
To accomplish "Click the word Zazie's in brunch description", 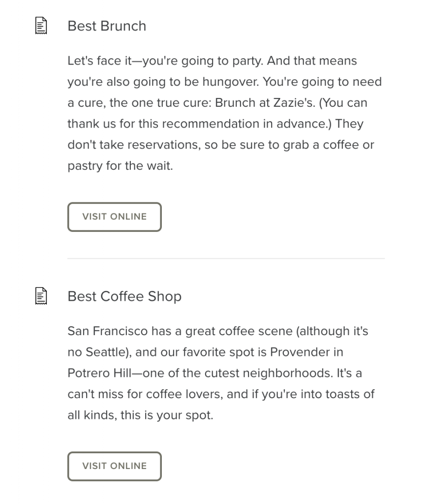I will pyautogui.click(x=294, y=103).
